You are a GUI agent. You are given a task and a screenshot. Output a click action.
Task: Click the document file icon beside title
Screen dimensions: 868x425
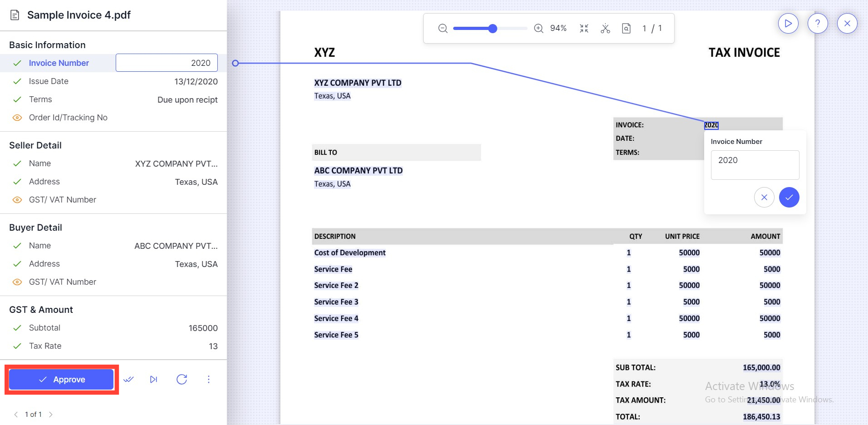(15, 15)
